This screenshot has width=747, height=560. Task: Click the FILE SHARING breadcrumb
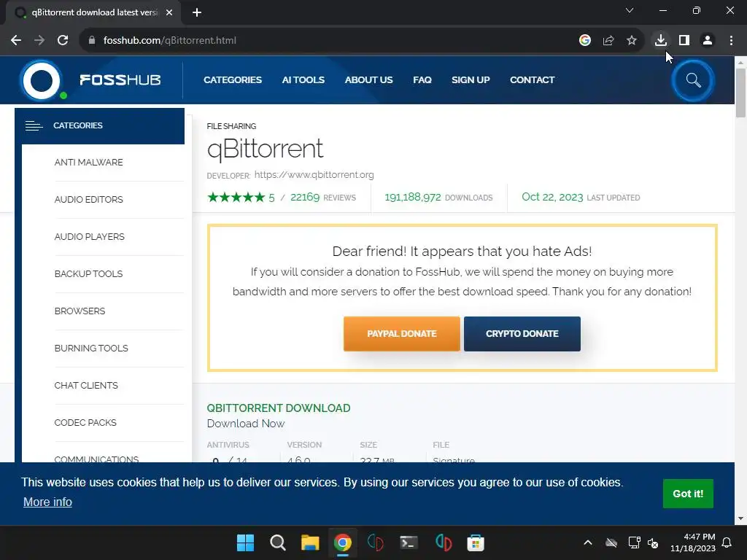click(231, 126)
